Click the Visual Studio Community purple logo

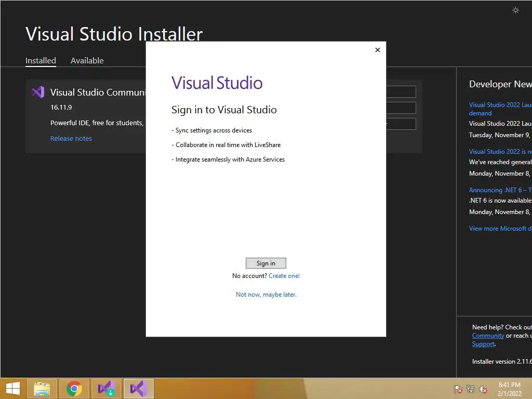click(38, 92)
